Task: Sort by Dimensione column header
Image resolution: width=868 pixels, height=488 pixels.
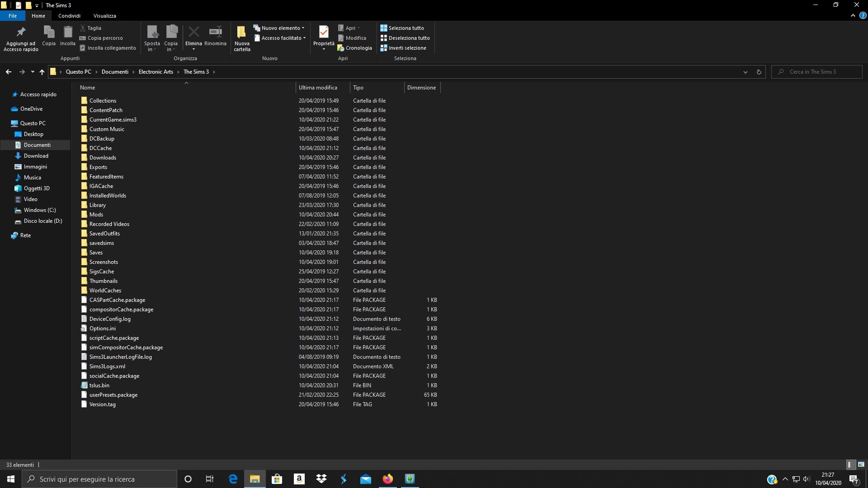Action: pos(422,88)
